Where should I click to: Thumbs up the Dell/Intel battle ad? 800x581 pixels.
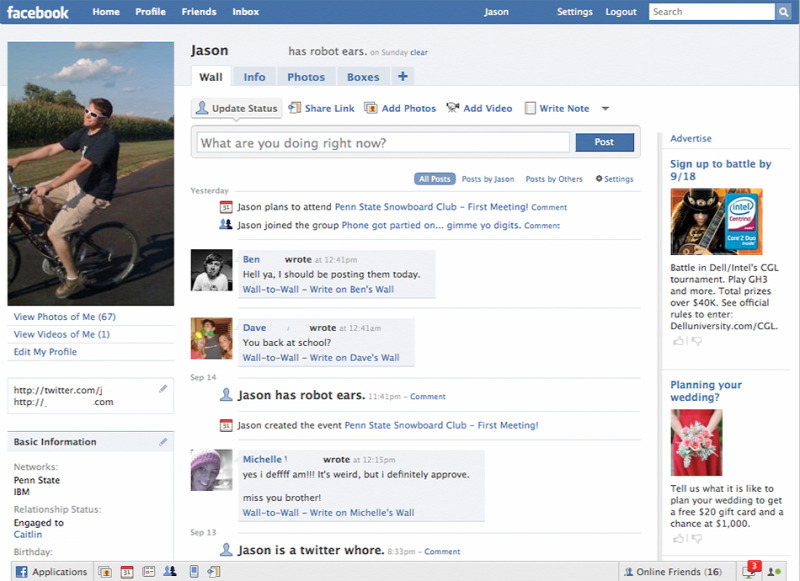coord(679,341)
